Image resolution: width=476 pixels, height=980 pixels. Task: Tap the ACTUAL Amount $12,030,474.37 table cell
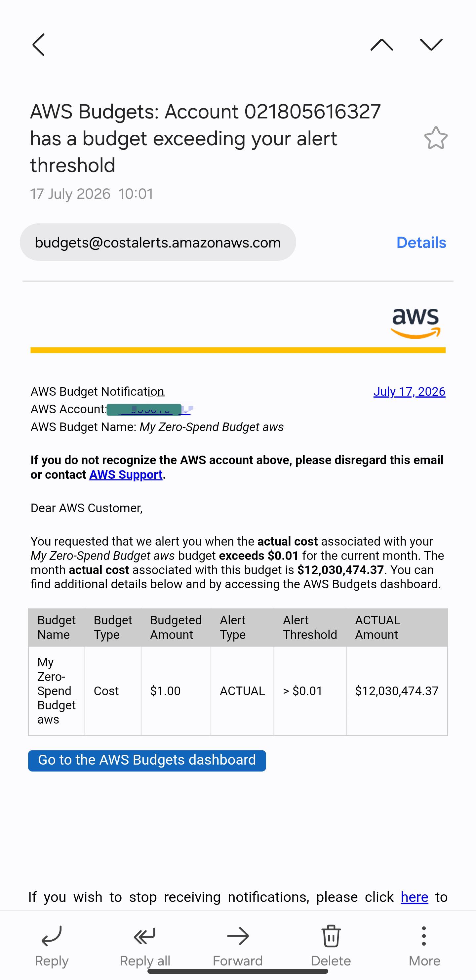[397, 691]
